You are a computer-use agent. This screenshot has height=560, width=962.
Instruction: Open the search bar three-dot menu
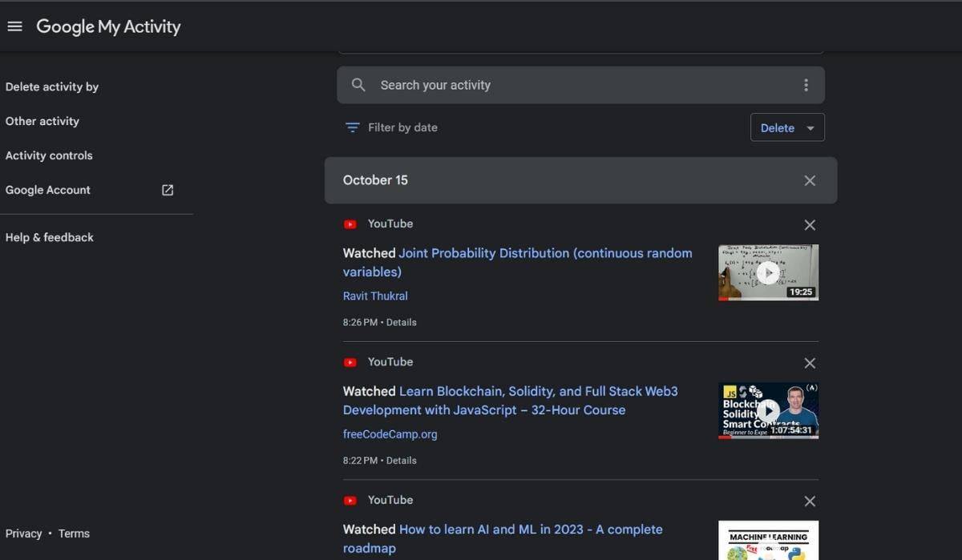click(x=806, y=85)
